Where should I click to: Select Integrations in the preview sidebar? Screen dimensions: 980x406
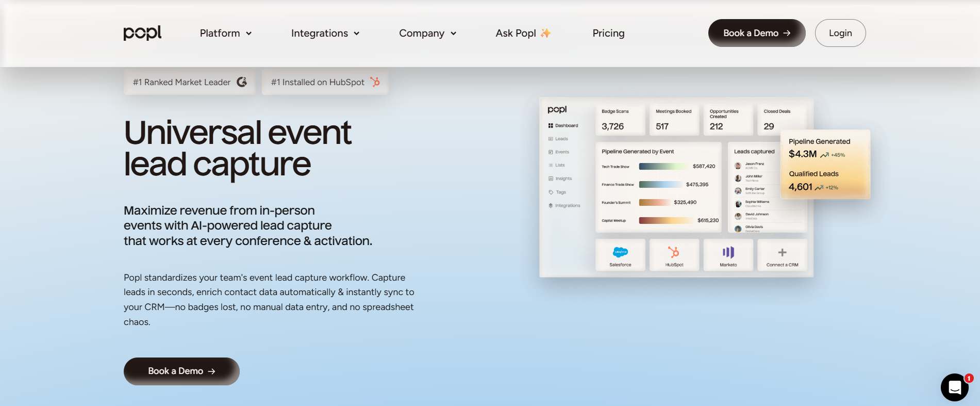pos(564,205)
